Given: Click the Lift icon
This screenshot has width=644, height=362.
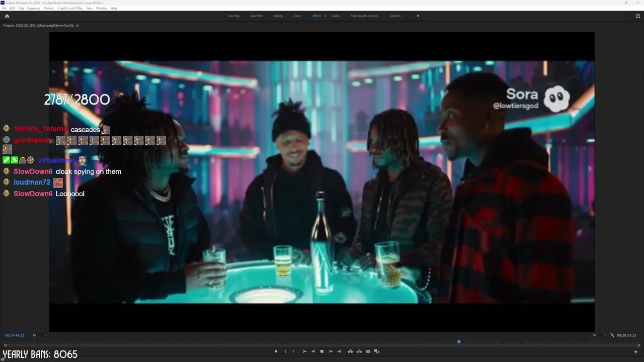Looking at the screenshot, I should click(350, 351).
